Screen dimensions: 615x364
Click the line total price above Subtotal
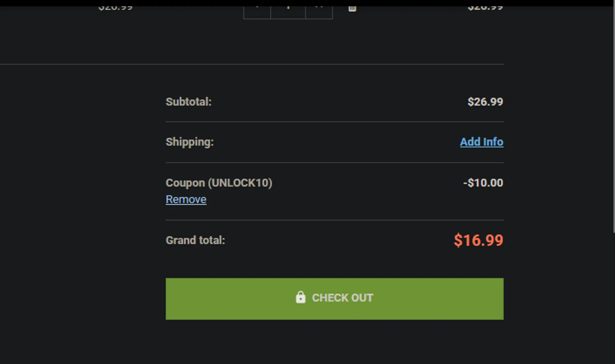(x=485, y=8)
